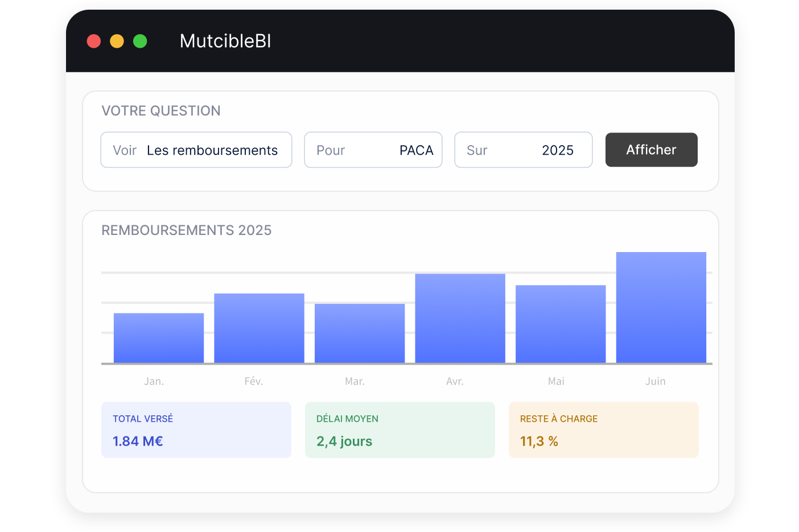
Task: Select the Jan. bar in the chart
Action: tap(159, 338)
